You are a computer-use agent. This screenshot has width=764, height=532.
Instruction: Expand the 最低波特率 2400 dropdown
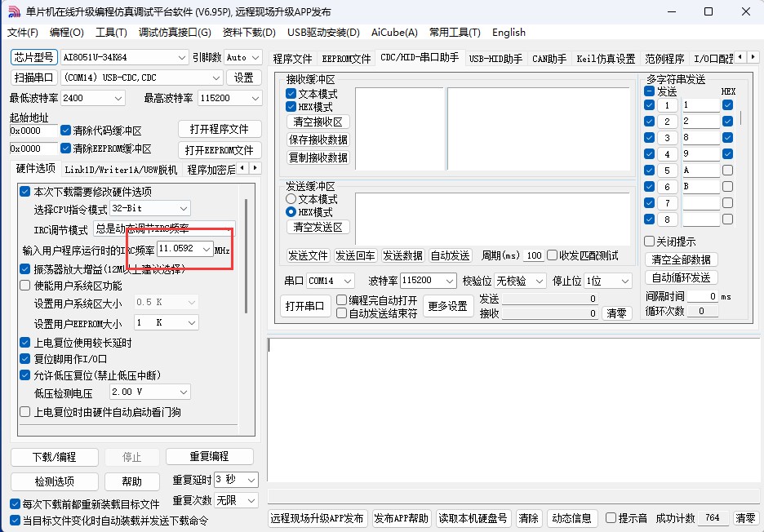(x=118, y=98)
